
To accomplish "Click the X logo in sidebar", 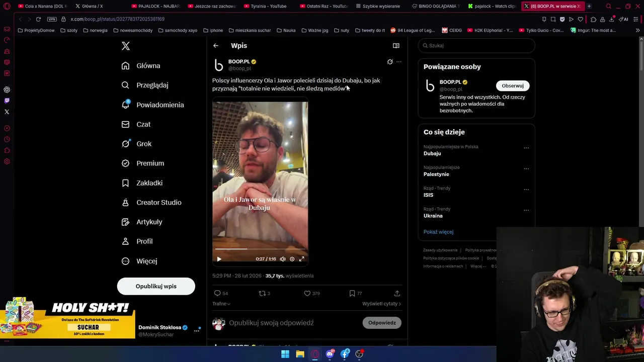I will tap(126, 46).
